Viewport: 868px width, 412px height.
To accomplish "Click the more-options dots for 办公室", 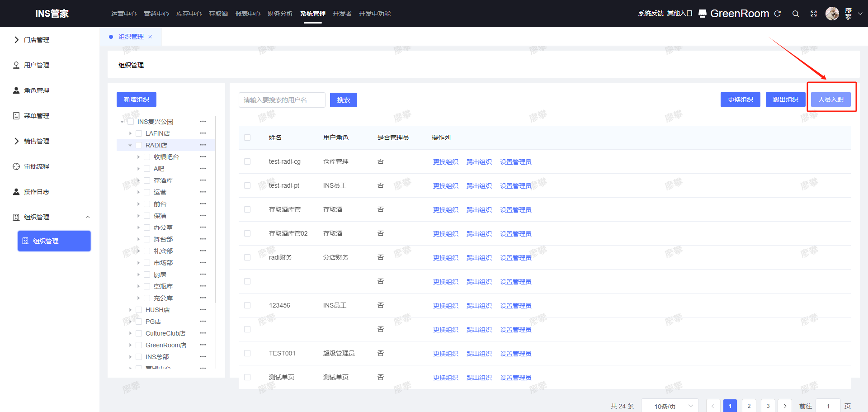I will [203, 227].
